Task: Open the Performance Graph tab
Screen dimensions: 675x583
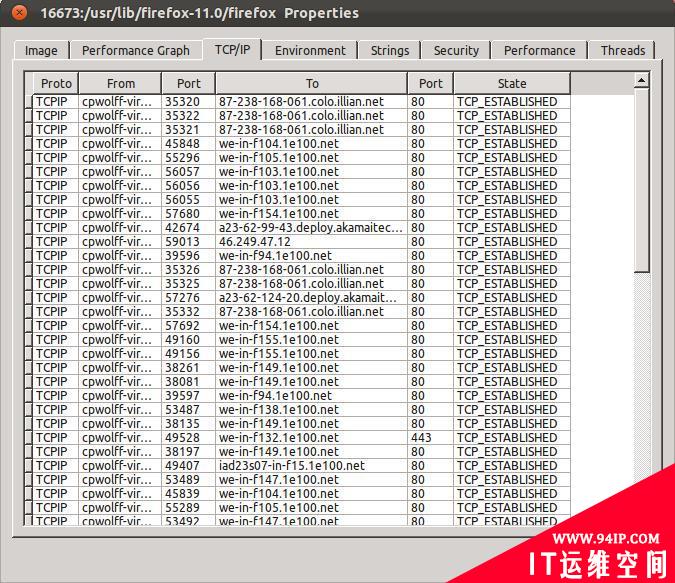Action: point(136,50)
